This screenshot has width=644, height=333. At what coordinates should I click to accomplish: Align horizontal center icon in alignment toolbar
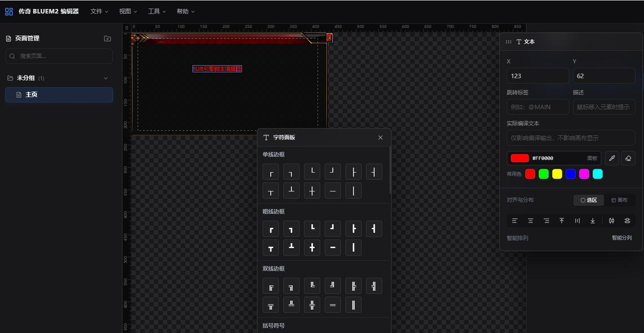(x=531, y=221)
